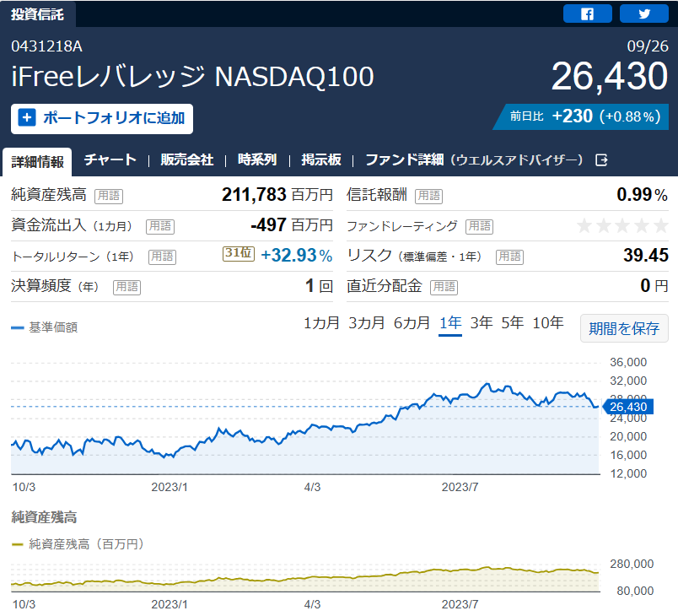Click the 0.99% trust fee value
The width and height of the screenshot is (678, 616).
coord(642,195)
